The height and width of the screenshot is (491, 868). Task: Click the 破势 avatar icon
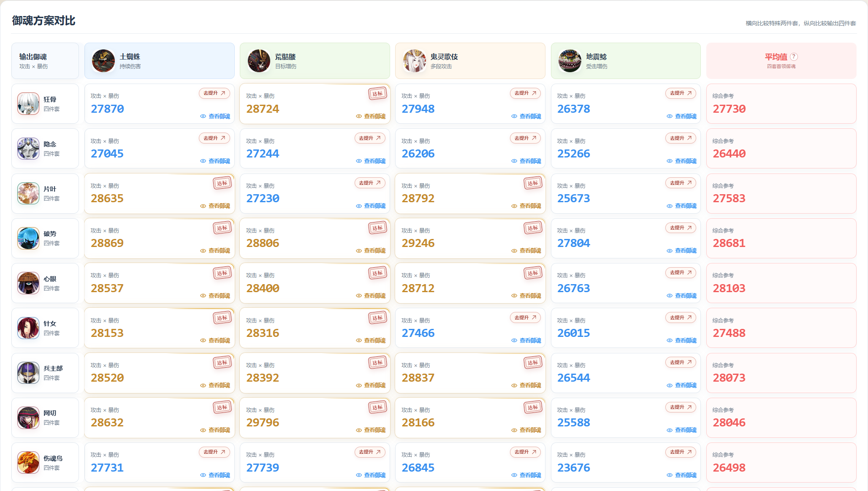[28, 238]
